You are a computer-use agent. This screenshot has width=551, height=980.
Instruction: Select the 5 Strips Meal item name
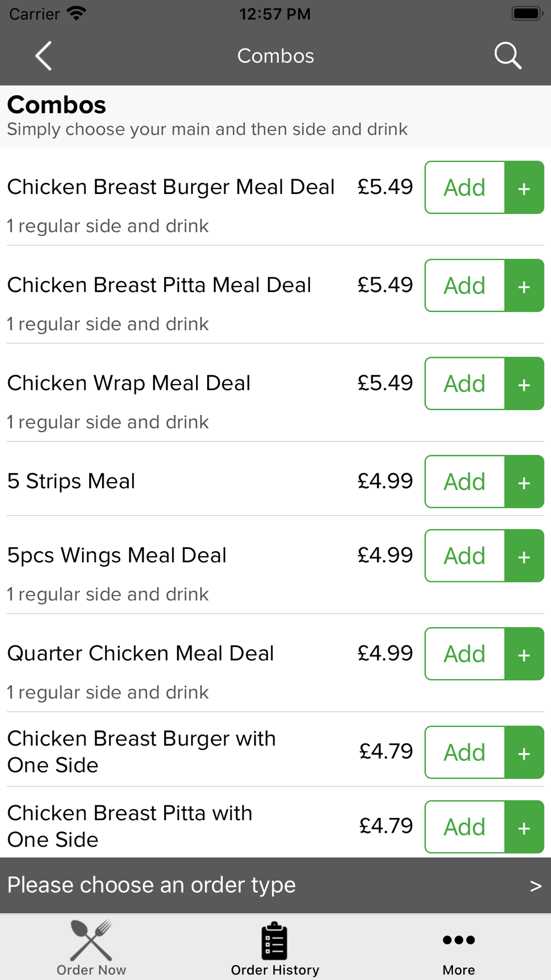point(71,481)
